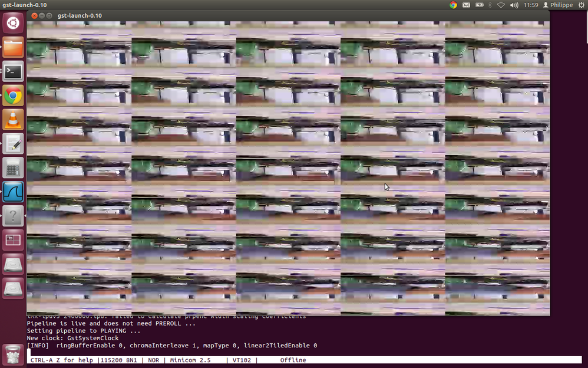Open the sound volume indicator

(x=514, y=5)
